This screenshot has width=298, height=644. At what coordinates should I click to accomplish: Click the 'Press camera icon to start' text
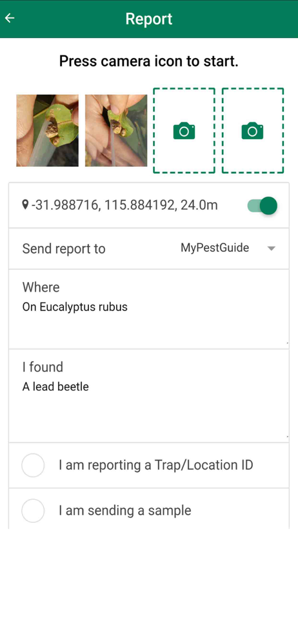149,61
